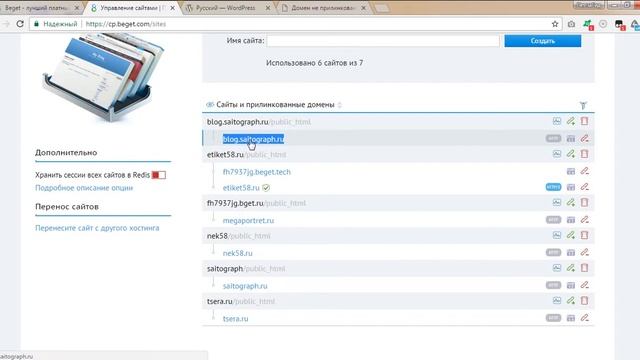Open statistics icon for saitograph site
This screenshot has width=640, height=360.
tap(557, 268)
